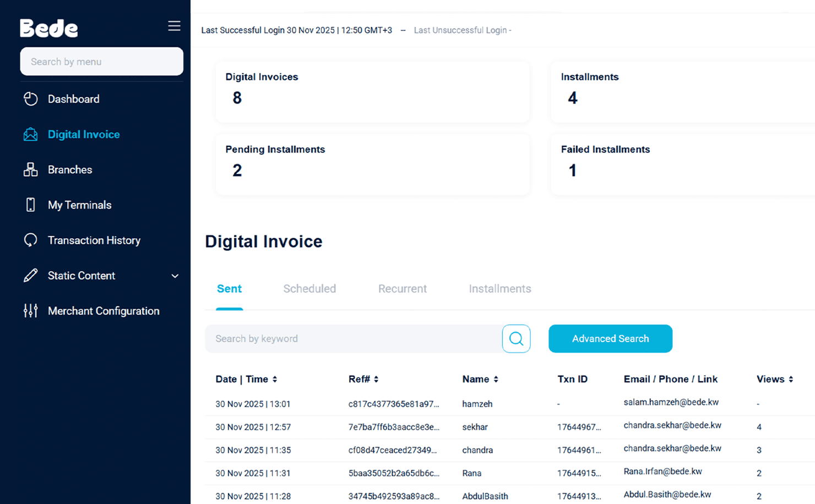Click the My Terminals phone icon
Image resolution: width=815 pixels, height=504 pixels.
(x=30, y=205)
